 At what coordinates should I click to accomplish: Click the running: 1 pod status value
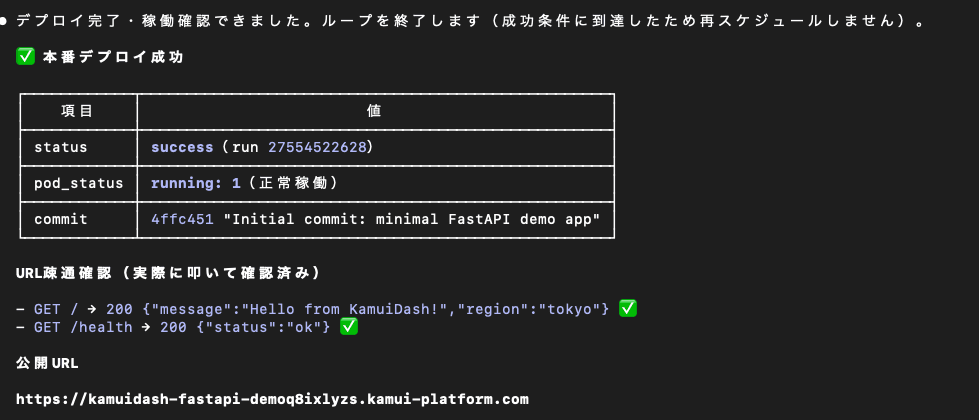[195, 183]
